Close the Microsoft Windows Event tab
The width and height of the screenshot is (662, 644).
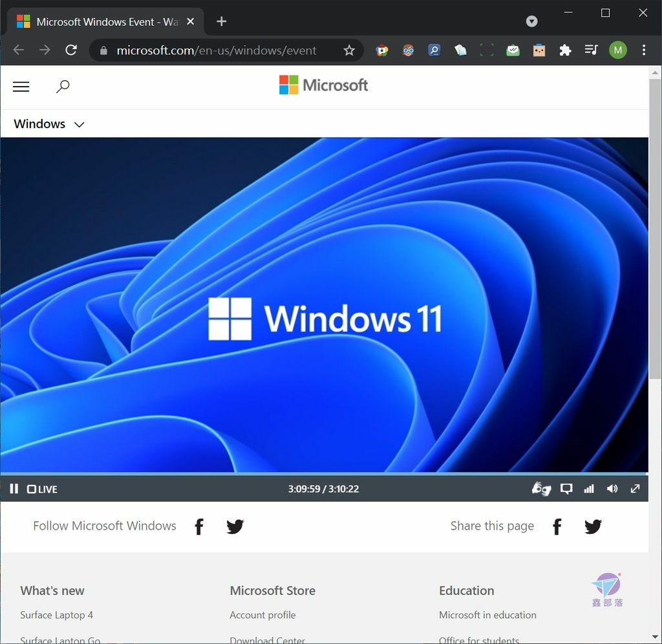click(191, 21)
